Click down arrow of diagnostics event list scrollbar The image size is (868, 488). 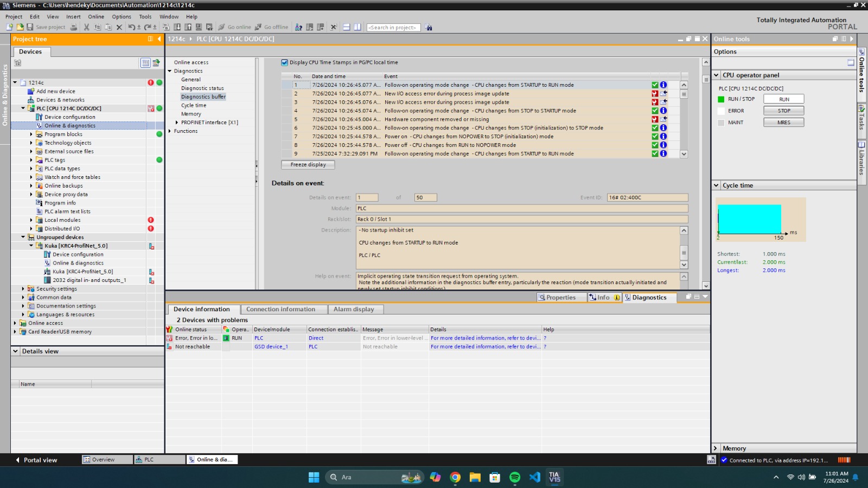point(684,154)
